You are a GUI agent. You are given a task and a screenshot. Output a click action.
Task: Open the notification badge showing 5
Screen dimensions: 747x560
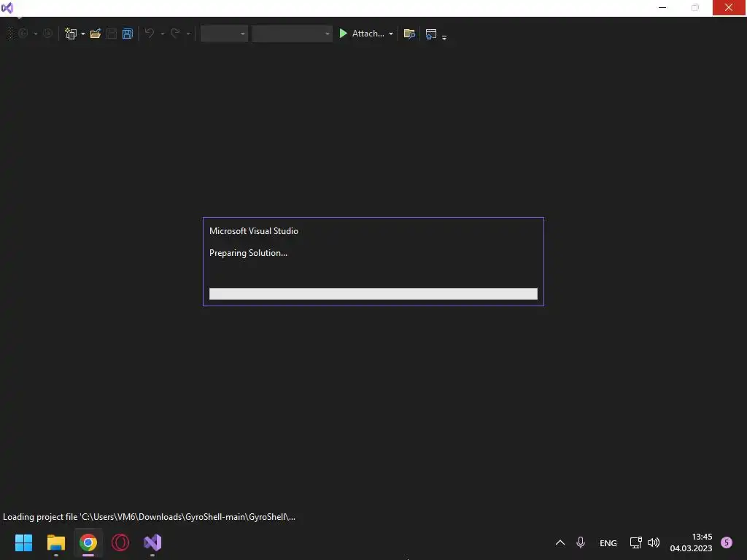click(x=727, y=542)
